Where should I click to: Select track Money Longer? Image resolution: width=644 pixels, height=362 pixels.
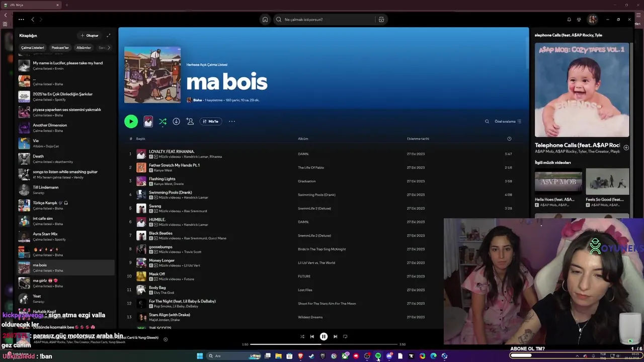162,260
